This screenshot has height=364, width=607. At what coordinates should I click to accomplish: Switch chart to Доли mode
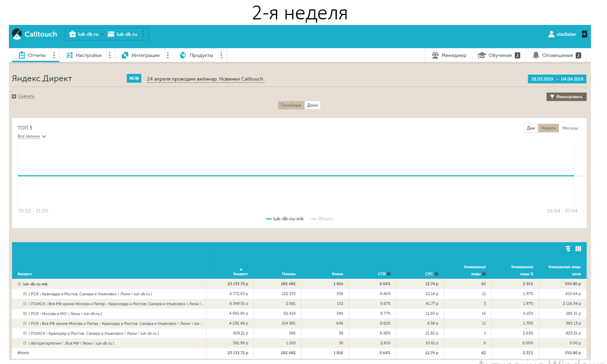coord(313,105)
